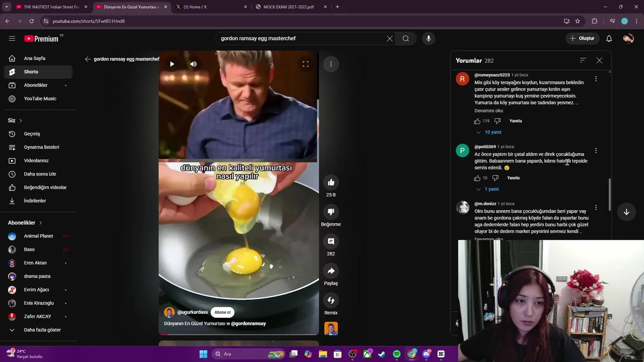This screenshot has width=644, height=362.
Task: Share the Short via Paylaş
Action: pyautogui.click(x=331, y=271)
